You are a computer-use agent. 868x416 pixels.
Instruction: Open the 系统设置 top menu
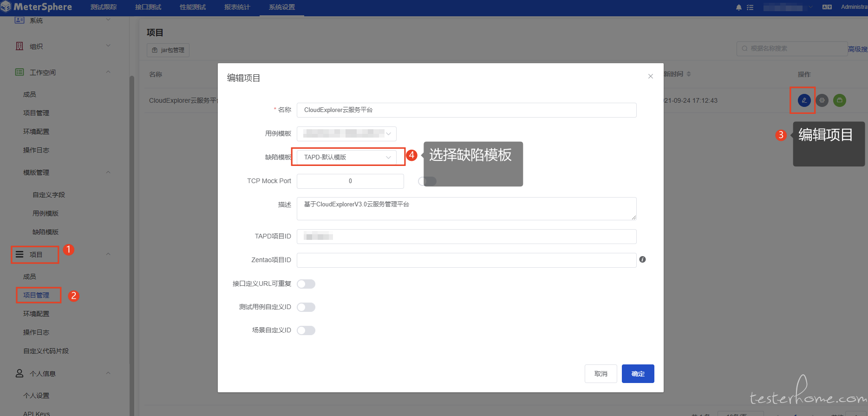pos(282,7)
